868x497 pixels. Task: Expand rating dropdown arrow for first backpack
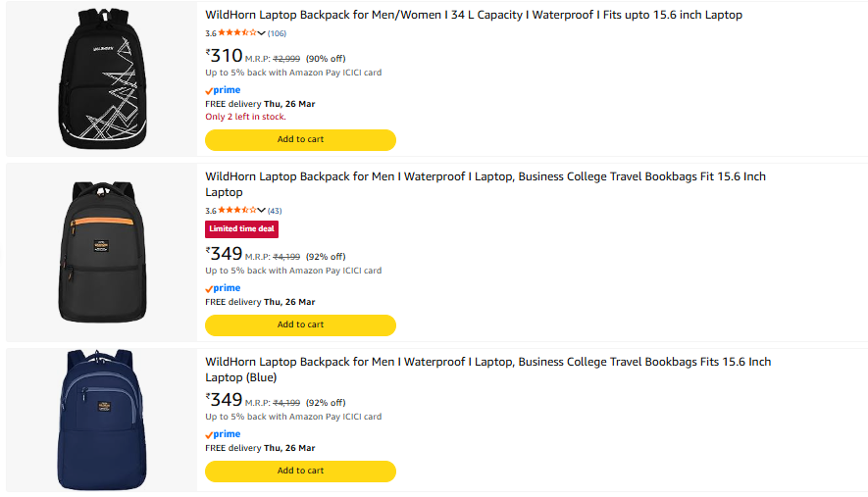tap(262, 33)
